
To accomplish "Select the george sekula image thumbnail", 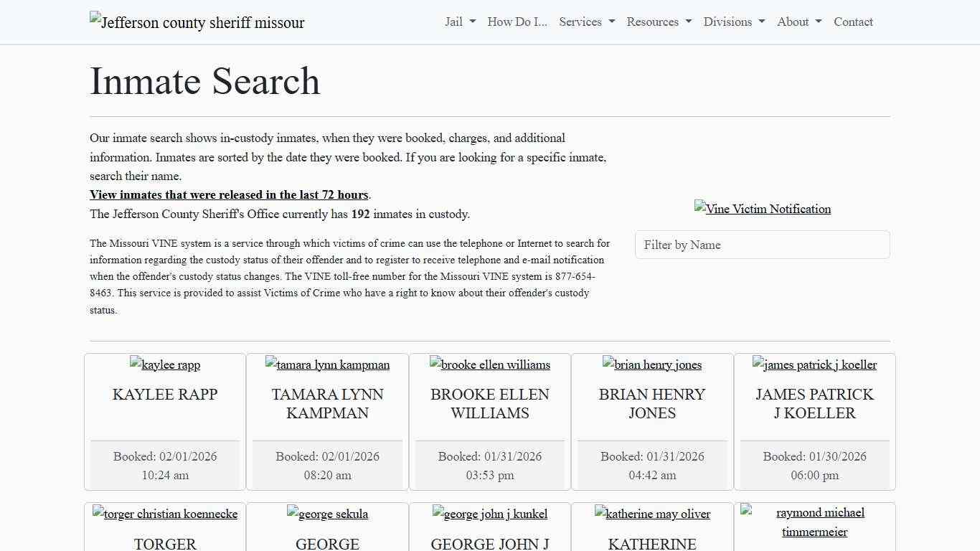I will (327, 514).
